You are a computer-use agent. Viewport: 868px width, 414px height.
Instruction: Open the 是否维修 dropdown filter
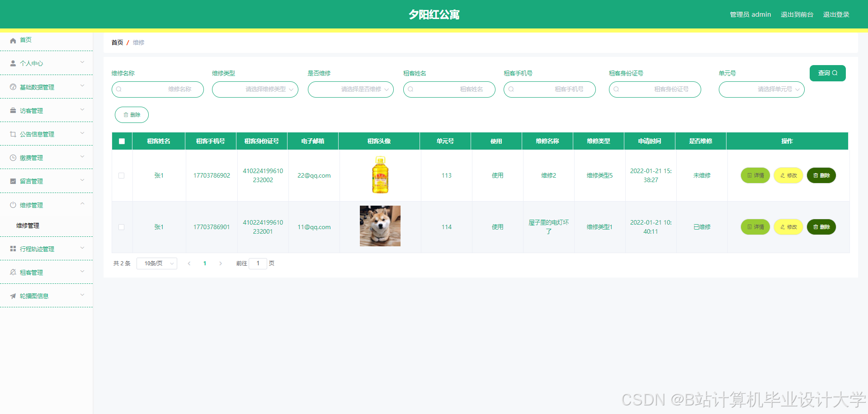tap(351, 89)
